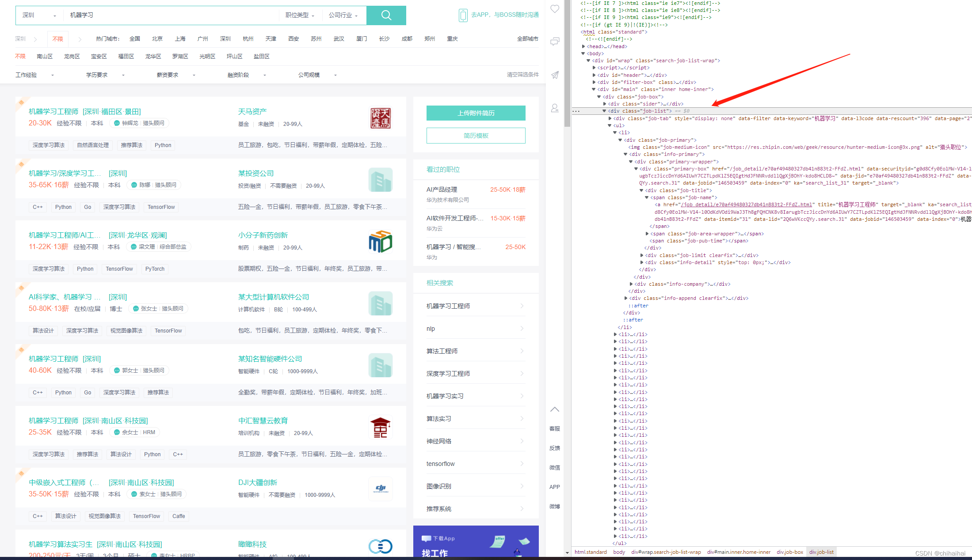
Task: Expand div class="info-company" node in DevTools
Action: (x=631, y=284)
